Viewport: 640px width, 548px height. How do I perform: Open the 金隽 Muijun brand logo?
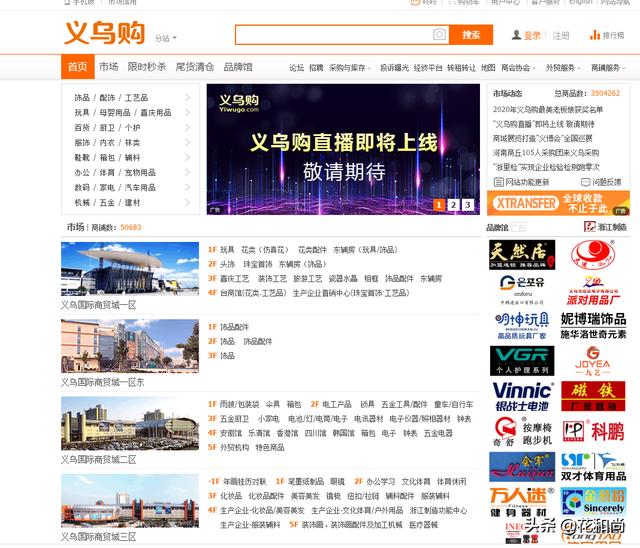coord(522,467)
